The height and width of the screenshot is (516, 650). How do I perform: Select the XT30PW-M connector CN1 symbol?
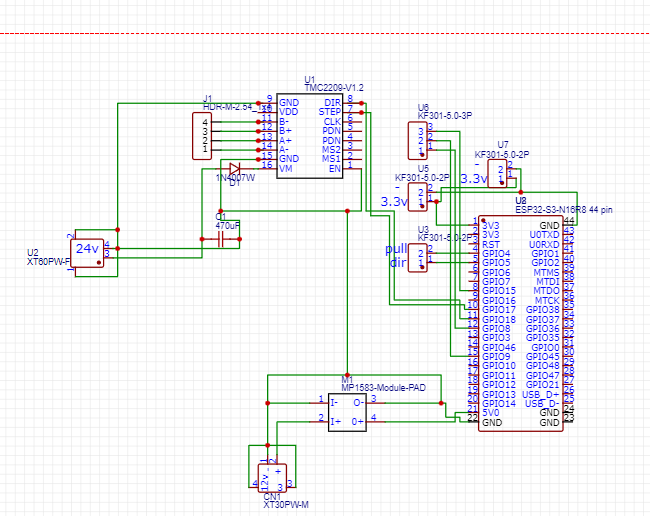click(x=272, y=478)
